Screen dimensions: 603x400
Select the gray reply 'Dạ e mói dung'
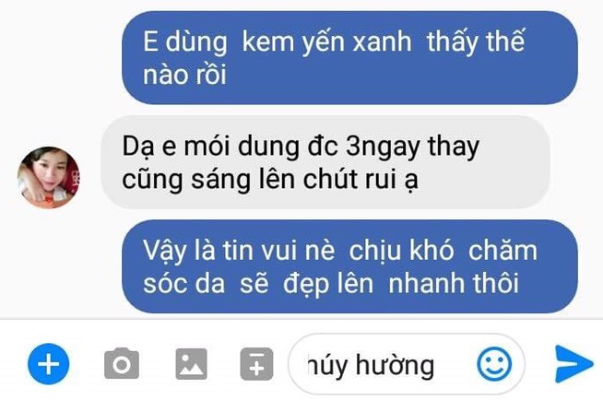pos(326,162)
